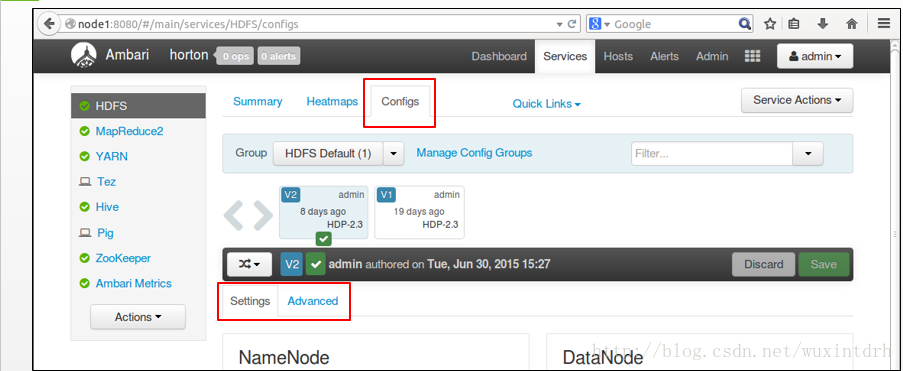Click the Google search magnifier icon
The width and height of the screenshot is (903, 371).
(745, 24)
